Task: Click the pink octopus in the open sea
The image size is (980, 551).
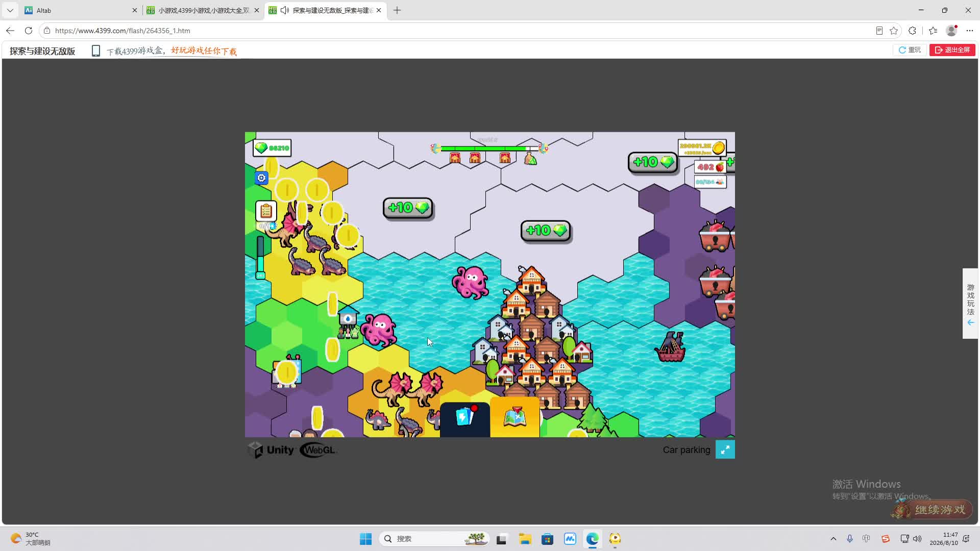Action: point(470,282)
